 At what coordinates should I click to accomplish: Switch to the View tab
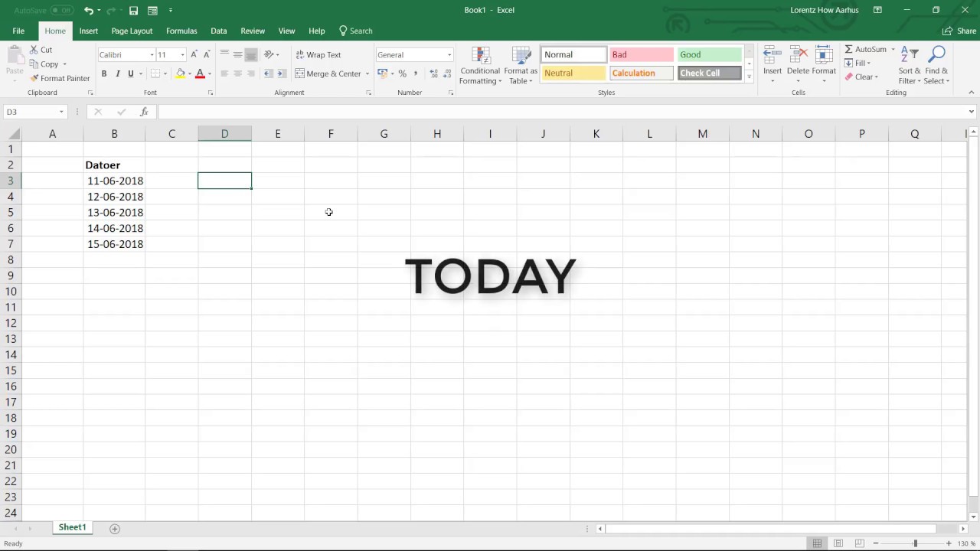[x=286, y=31]
